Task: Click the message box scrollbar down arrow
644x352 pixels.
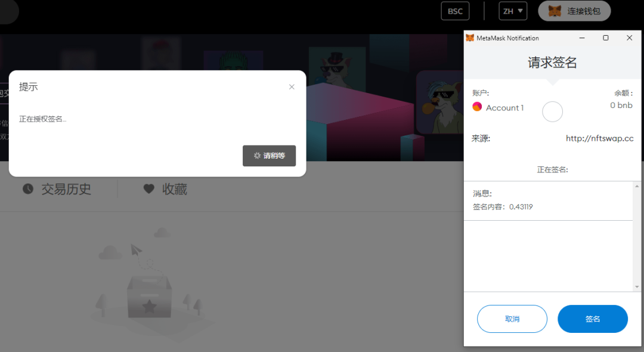Action: pos(637,286)
